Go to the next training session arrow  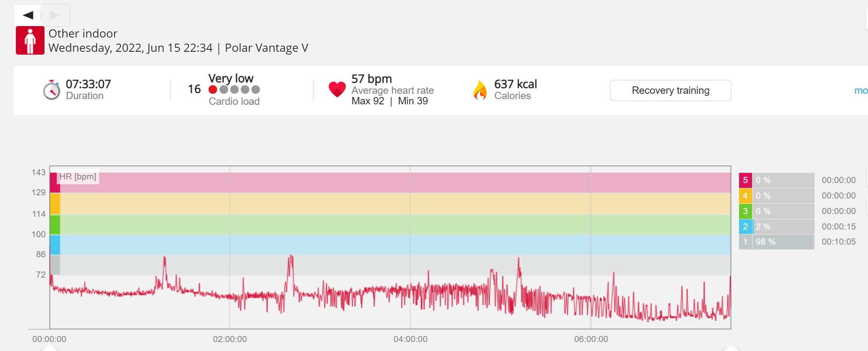(55, 15)
